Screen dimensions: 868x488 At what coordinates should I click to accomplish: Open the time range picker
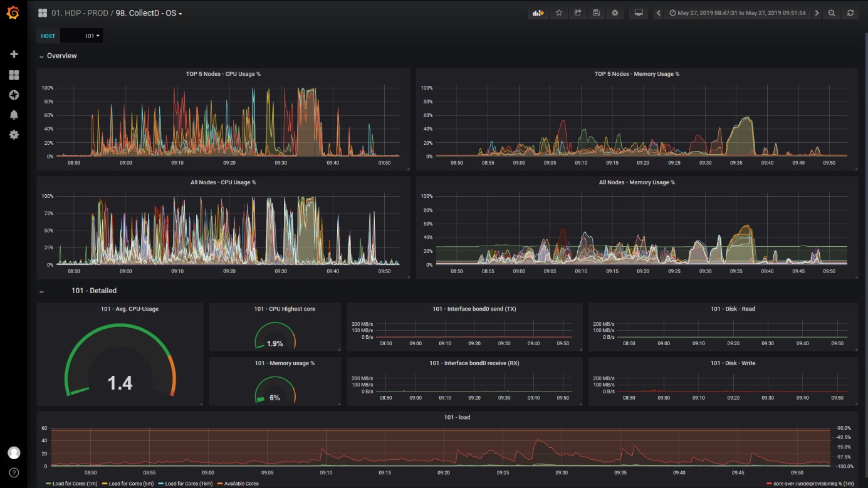click(737, 13)
